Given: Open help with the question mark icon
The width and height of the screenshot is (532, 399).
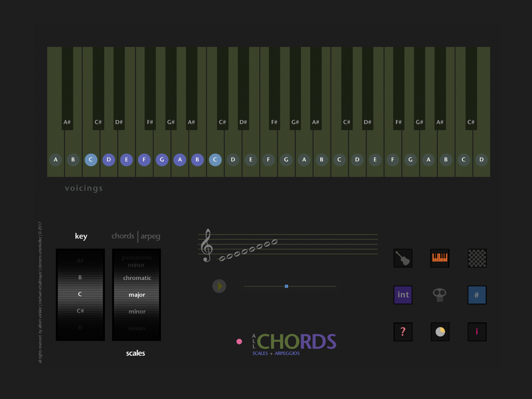Looking at the screenshot, I should click(403, 332).
